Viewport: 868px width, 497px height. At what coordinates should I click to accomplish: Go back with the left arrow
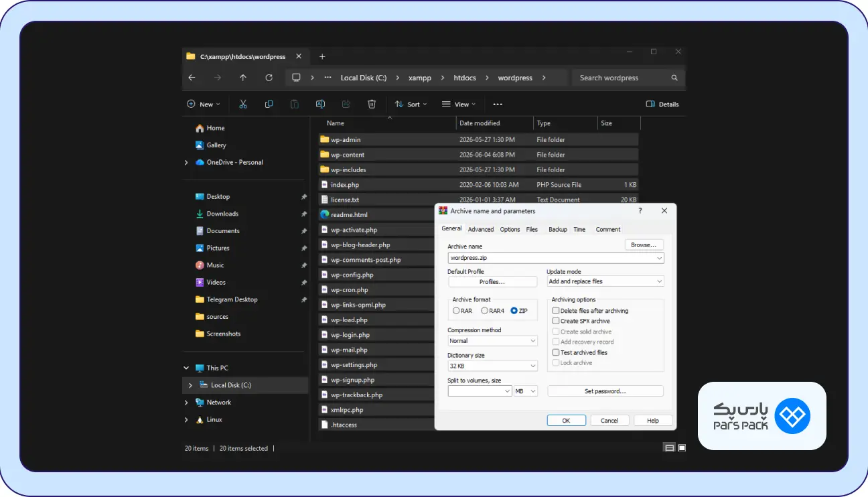point(192,78)
